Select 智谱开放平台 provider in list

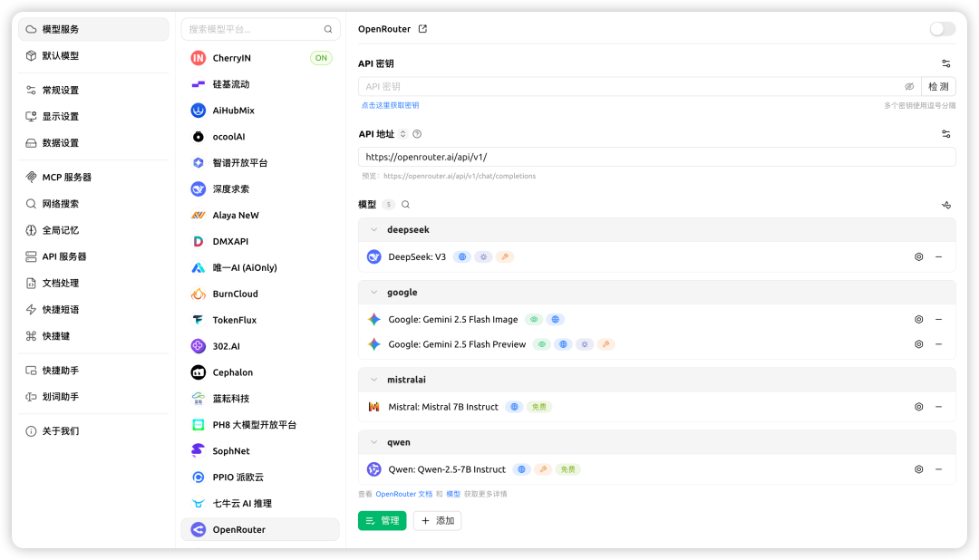point(260,163)
